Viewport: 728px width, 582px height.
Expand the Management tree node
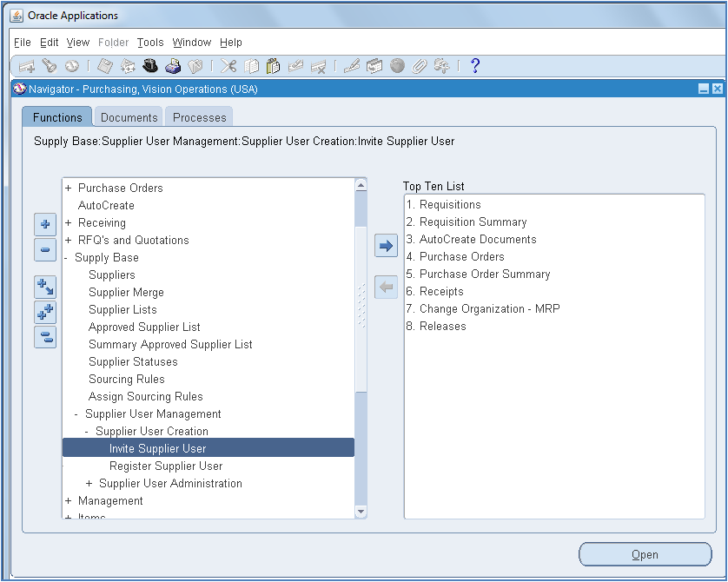69,500
